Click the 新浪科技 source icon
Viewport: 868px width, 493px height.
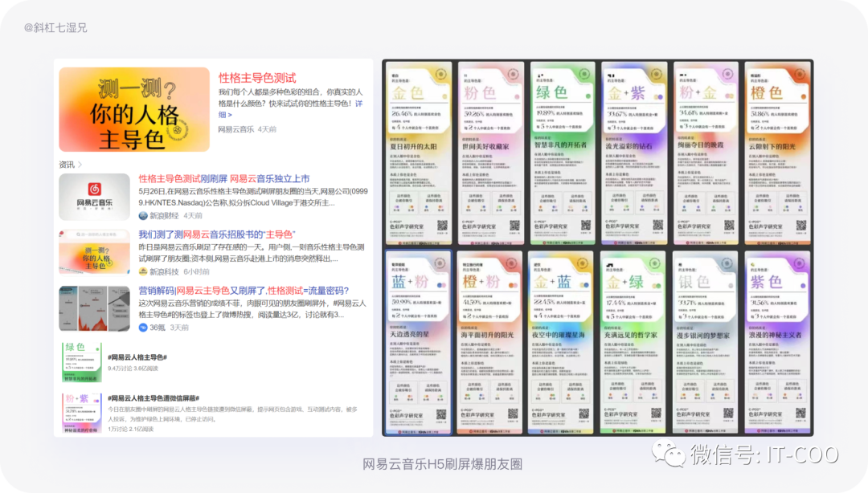pos(143,271)
